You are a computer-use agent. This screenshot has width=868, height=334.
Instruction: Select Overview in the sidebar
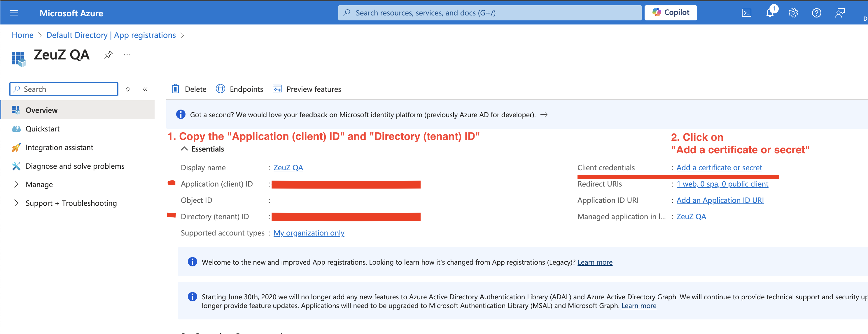coord(78,110)
